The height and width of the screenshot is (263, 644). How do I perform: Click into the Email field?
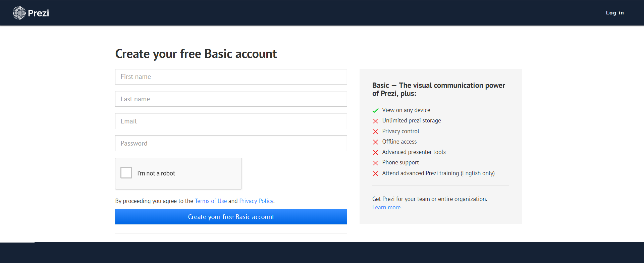[231, 121]
